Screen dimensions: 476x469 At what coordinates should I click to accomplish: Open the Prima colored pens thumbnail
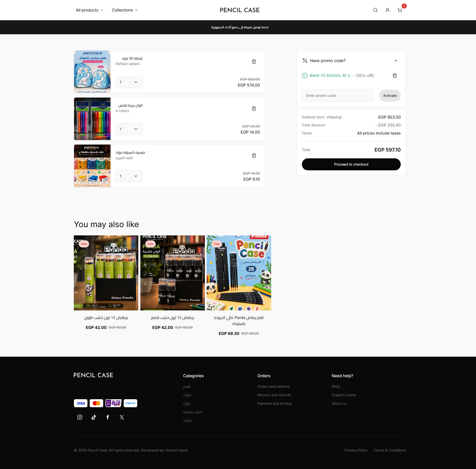click(92, 119)
